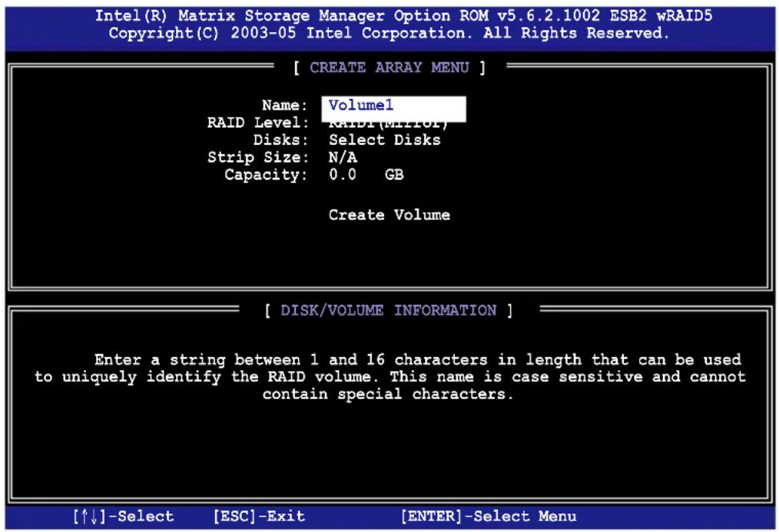The image size is (779, 532).
Task: Click the up/down arrows Select hint
Action: click(123, 516)
